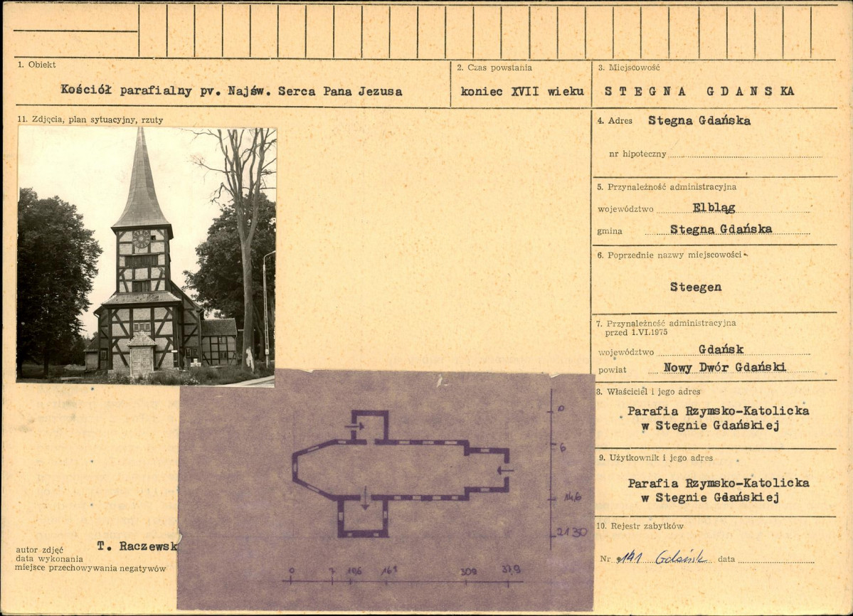Click '10. Rejestr zabytków' label
The image size is (853, 616).
tap(640, 526)
